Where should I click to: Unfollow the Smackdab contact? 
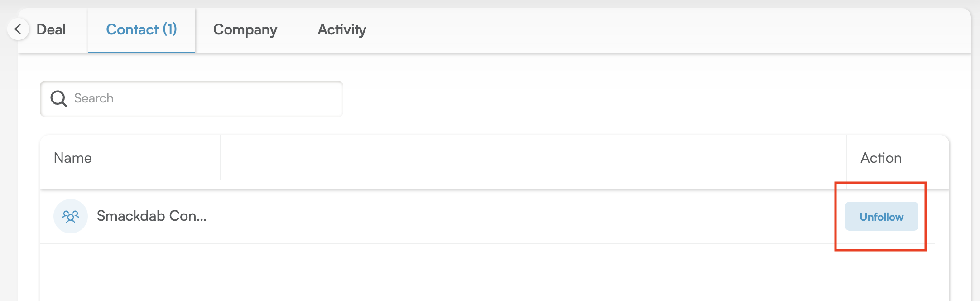coord(881,217)
